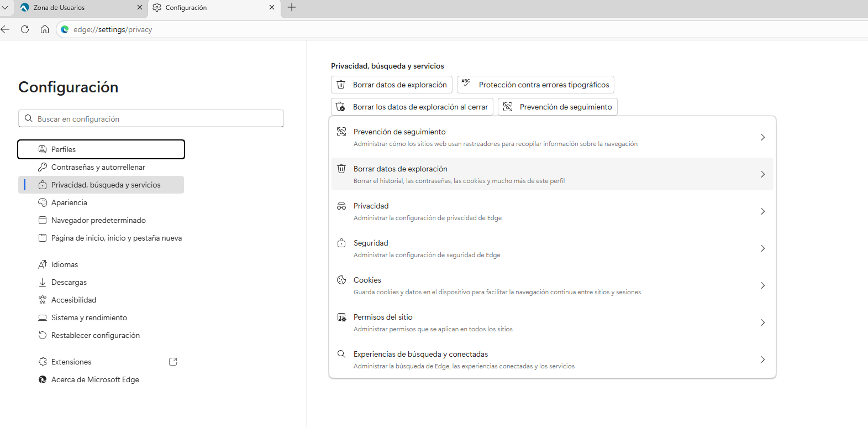
Task: Click Borrar datos de exploración quick button
Action: (x=392, y=85)
